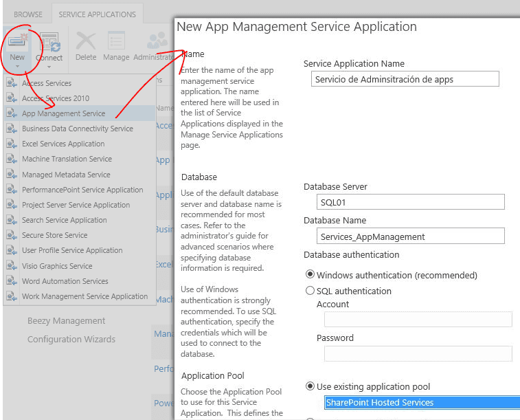Click the New service application ribbon icon

17,41
